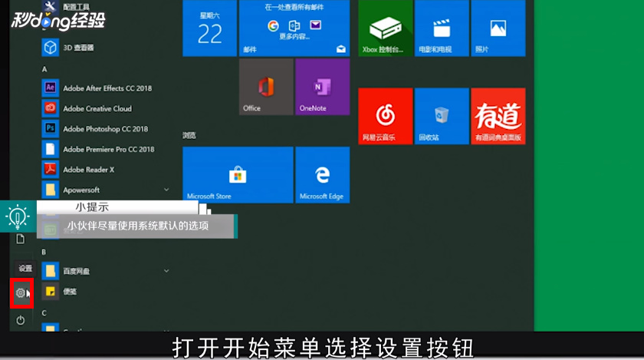Screen dimensions: 644x360
Task: Click the Power button icon
Action: [x=21, y=320]
